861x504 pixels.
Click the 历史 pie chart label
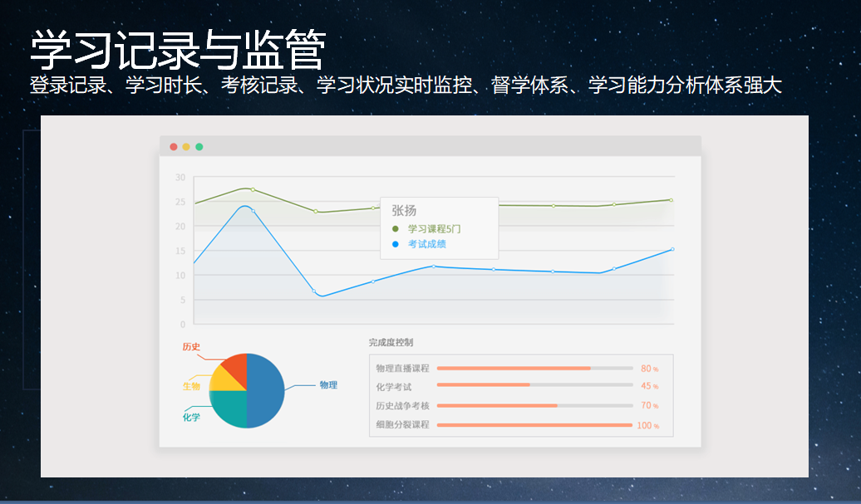pyautogui.click(x=191, y=346)
